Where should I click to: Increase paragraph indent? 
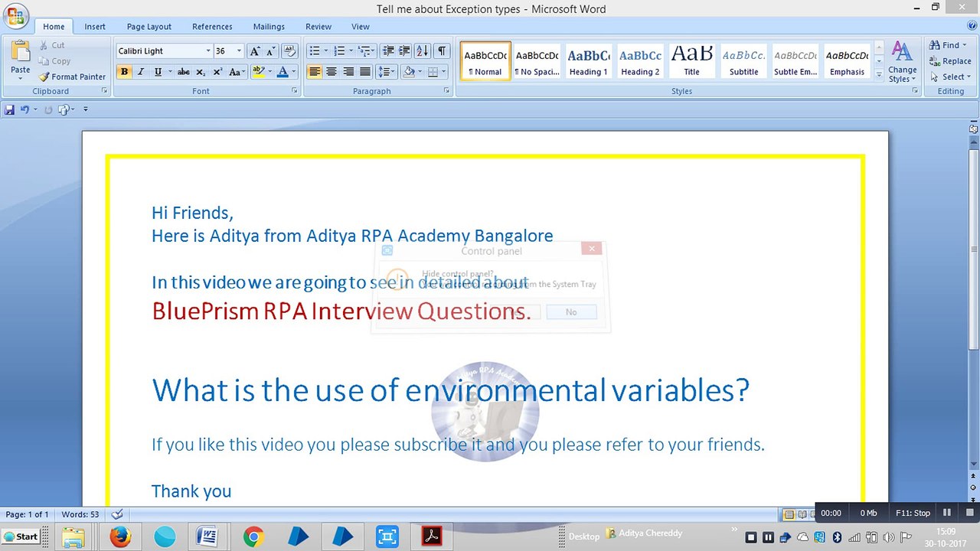click(404, 51)
